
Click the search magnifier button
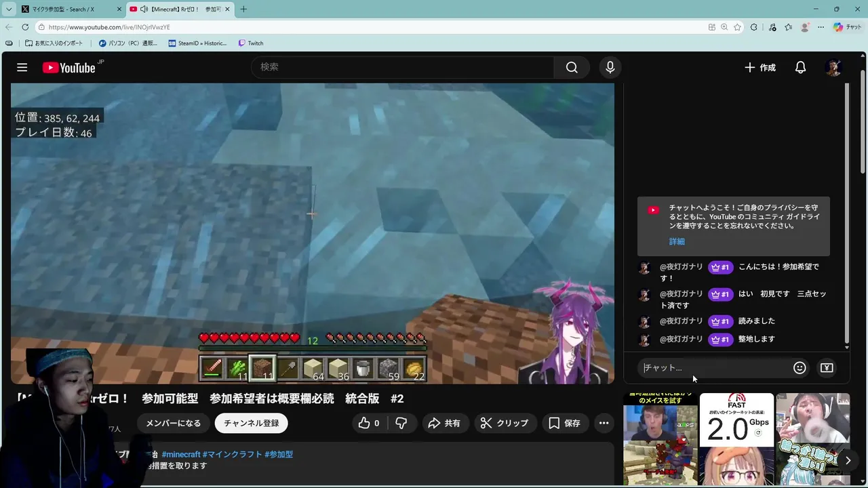572,67
